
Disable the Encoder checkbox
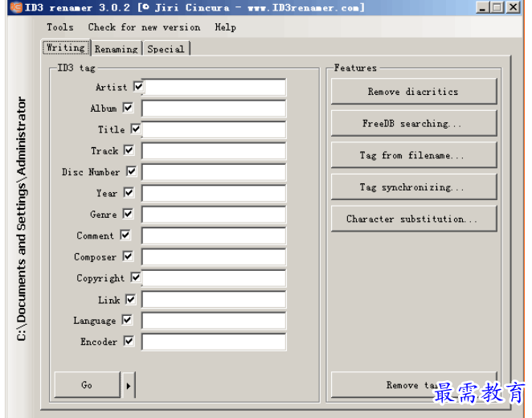[129, 341]
